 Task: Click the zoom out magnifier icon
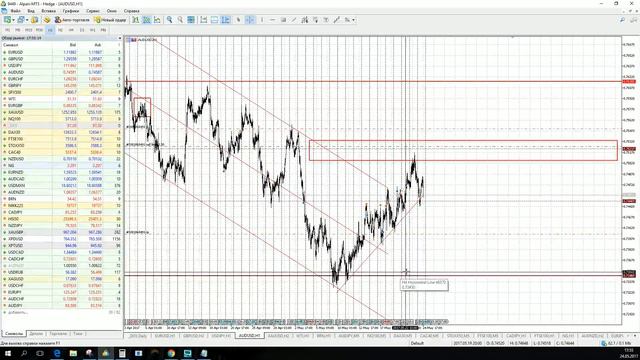180,20
